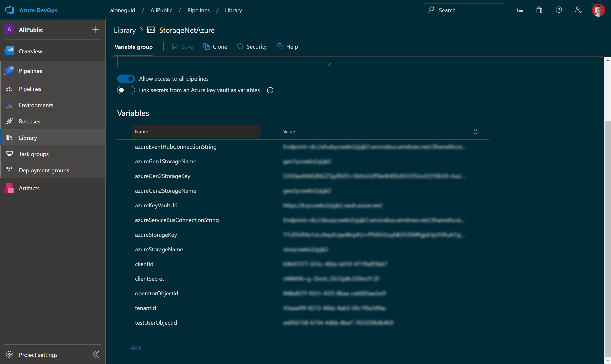Click the Azure DevOps logo icon
This screenshot has height=364, width=611.
tap(10, 10)
